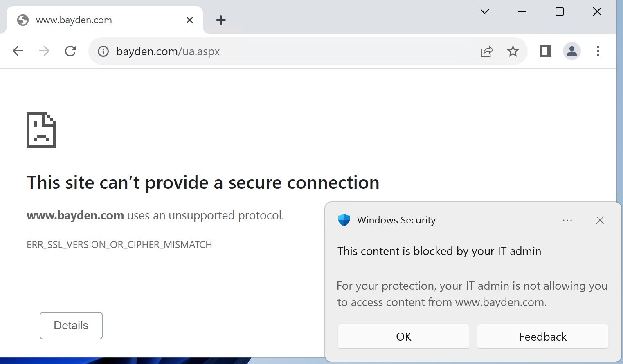Open the dialog's ellipsis options menu
Screen dimensions: 623x364
(x=567, y=220)
